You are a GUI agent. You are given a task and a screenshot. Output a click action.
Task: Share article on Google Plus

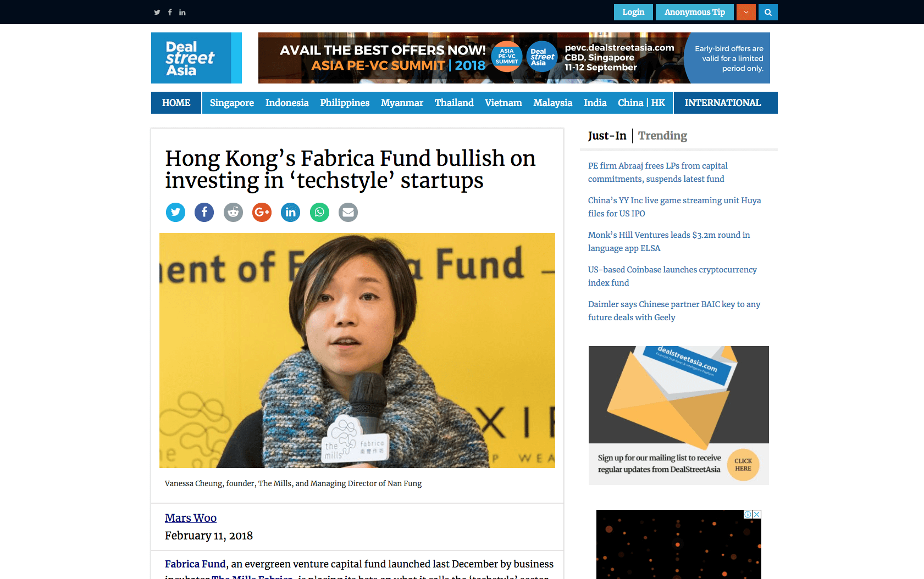[262, 212]
